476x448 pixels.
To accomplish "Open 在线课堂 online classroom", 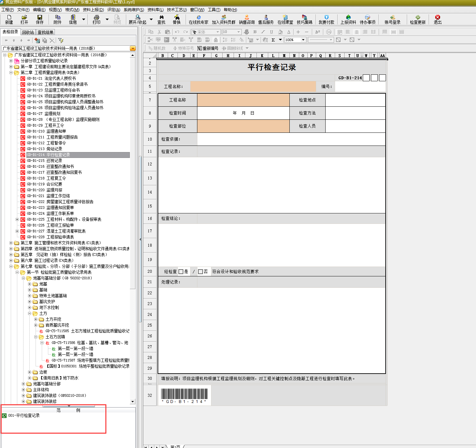I will tap(285, 19).
